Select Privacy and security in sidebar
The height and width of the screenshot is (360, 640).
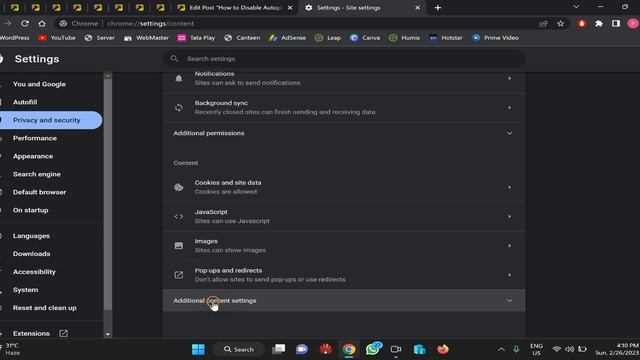pos(47,120)
